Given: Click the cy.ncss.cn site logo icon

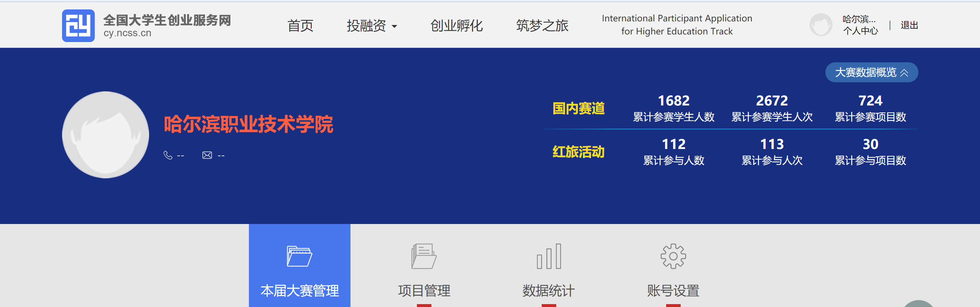Looking at the screenshot, I should click(78, 25).
